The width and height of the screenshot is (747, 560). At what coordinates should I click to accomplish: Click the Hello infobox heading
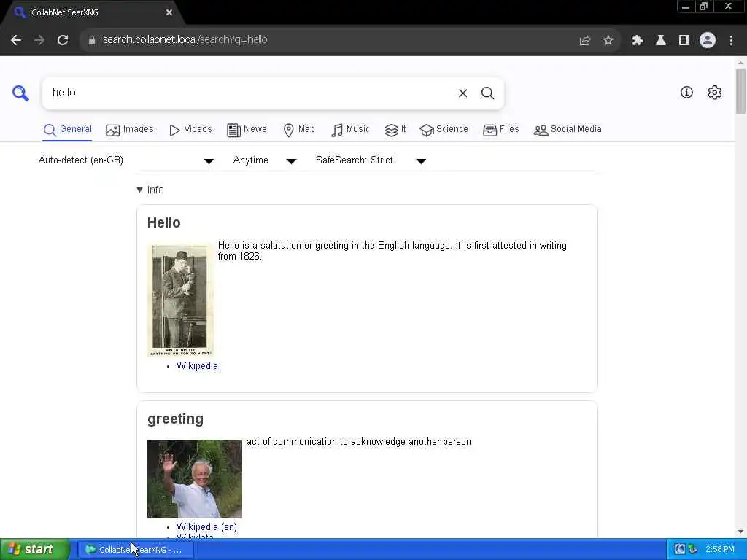(x=164, y=222)
